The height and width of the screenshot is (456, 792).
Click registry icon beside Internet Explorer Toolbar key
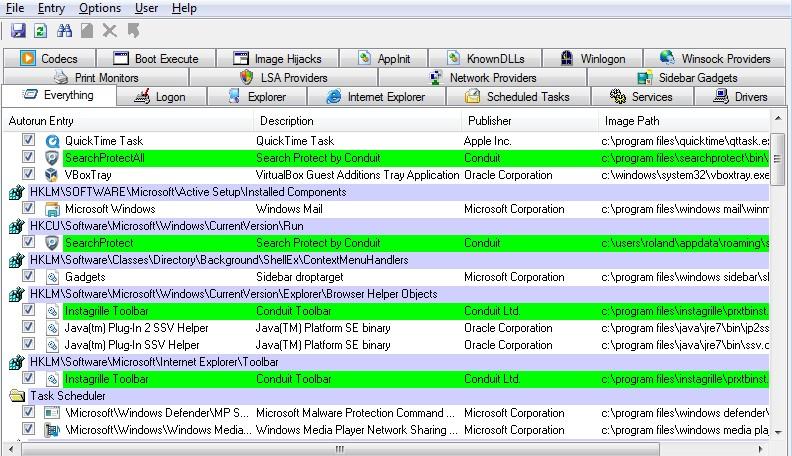(17, 362)
